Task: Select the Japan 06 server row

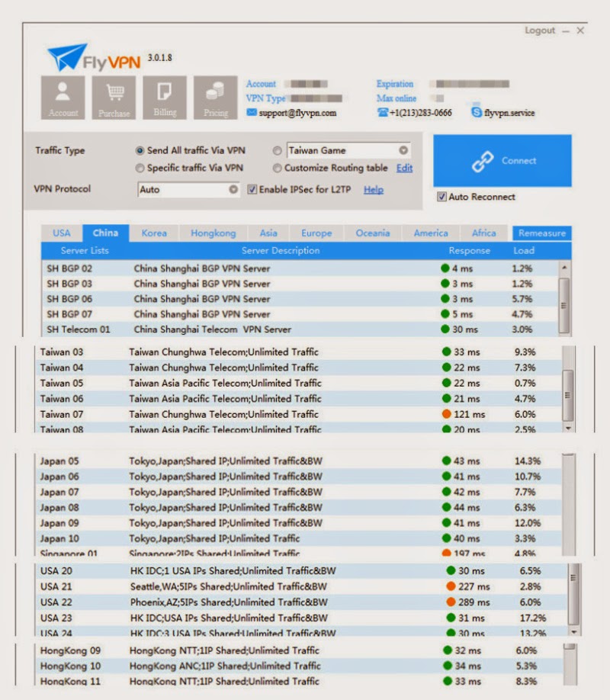Action: click(x=298, y=477)
